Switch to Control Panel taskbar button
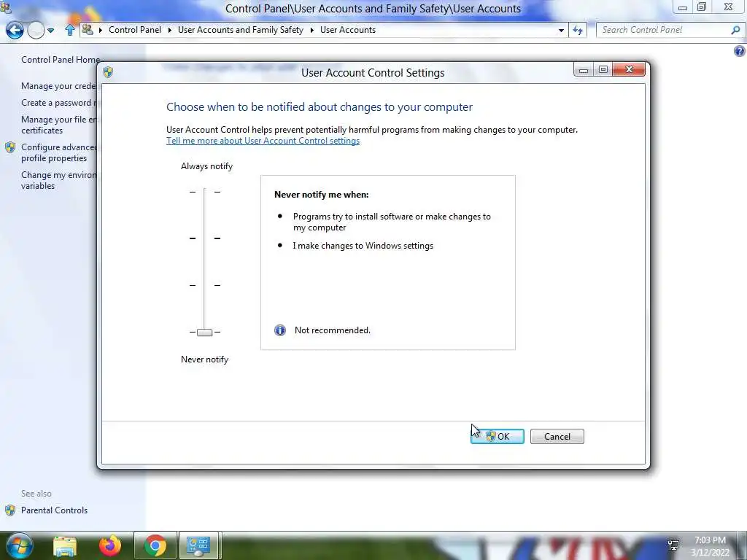Screen dimensions: 747x560 (198, 545)
